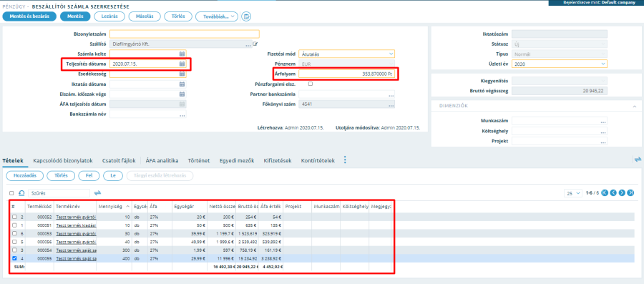This screenshot has height=284, width=644.
Task: Click the edit pencil icon next to Szállító
Action: pos(255,44)
